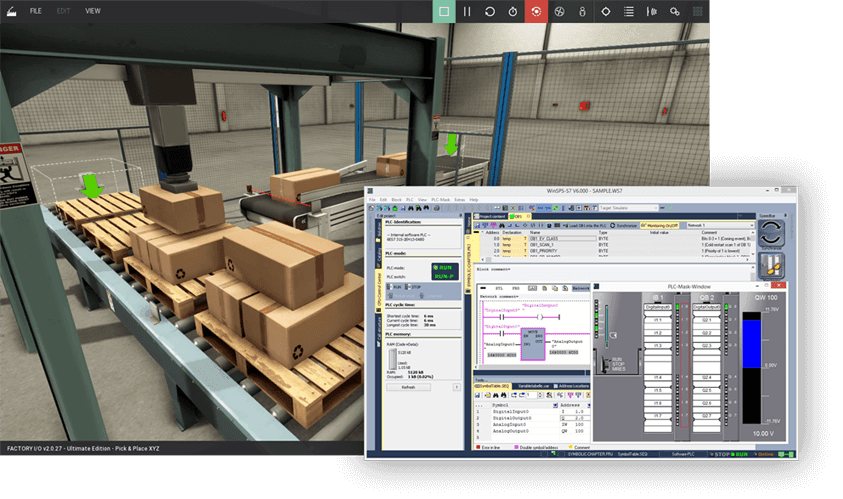Open the drivers connection icon
The height and width of the screenshot is (499, 843).
click(x=675, y=11)
